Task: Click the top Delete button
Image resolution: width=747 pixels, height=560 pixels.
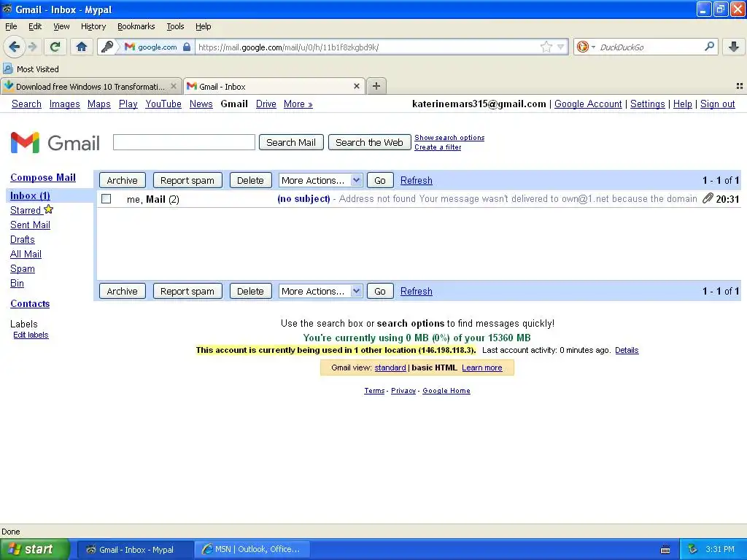Action: 250,181
